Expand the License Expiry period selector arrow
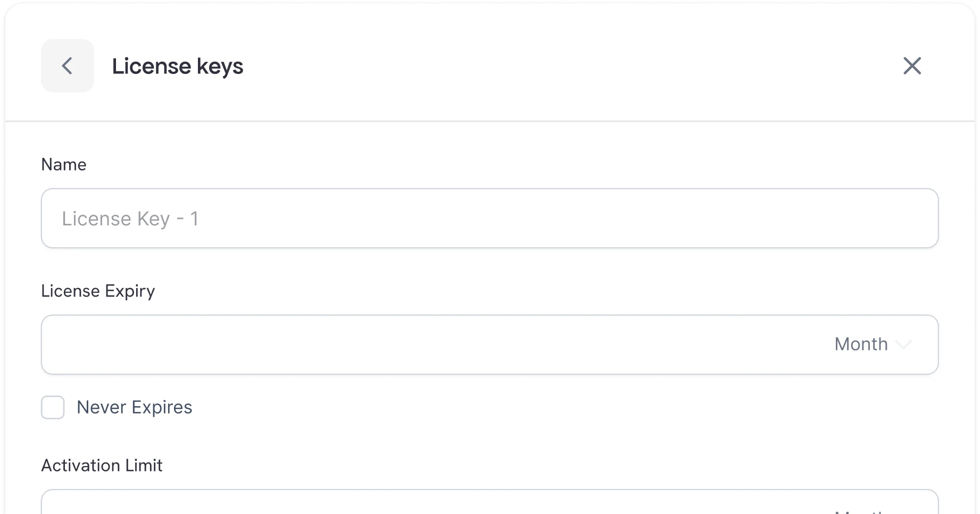This screenshot has height=514, width=980. pos(903,344)
